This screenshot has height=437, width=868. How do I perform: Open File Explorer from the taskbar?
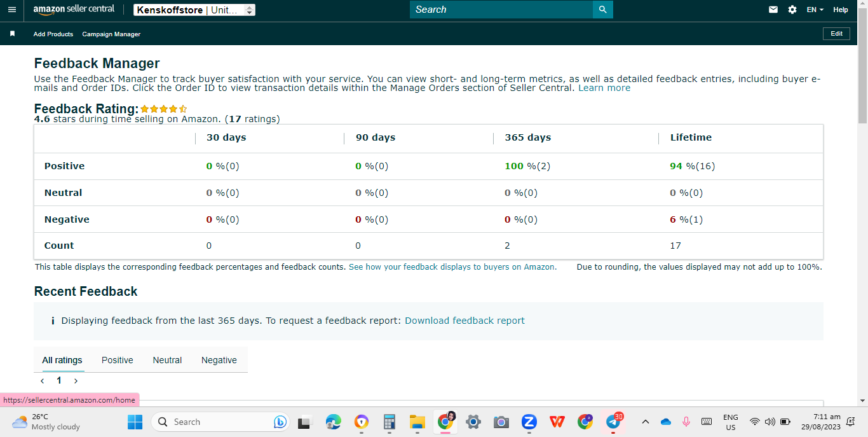coord(417,422)
